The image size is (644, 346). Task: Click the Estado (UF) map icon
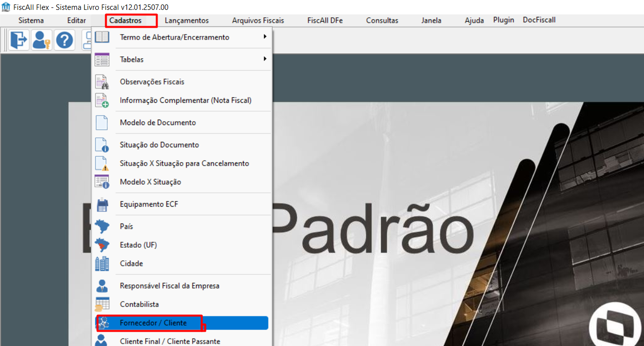102,245
